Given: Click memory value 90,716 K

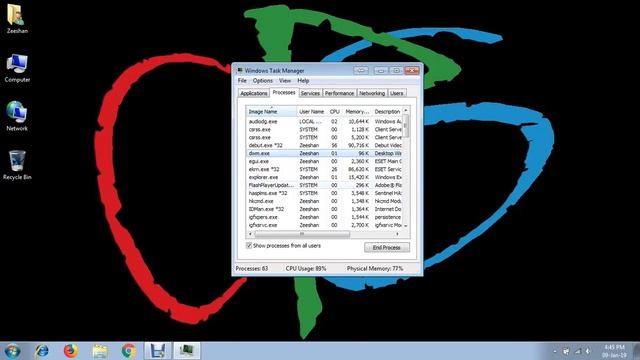Looking at the screenshot, I should [x=359, y=145].
